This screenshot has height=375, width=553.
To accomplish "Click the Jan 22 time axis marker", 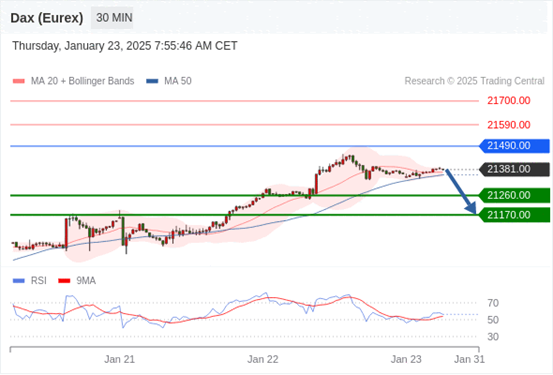I will (263, 359).
